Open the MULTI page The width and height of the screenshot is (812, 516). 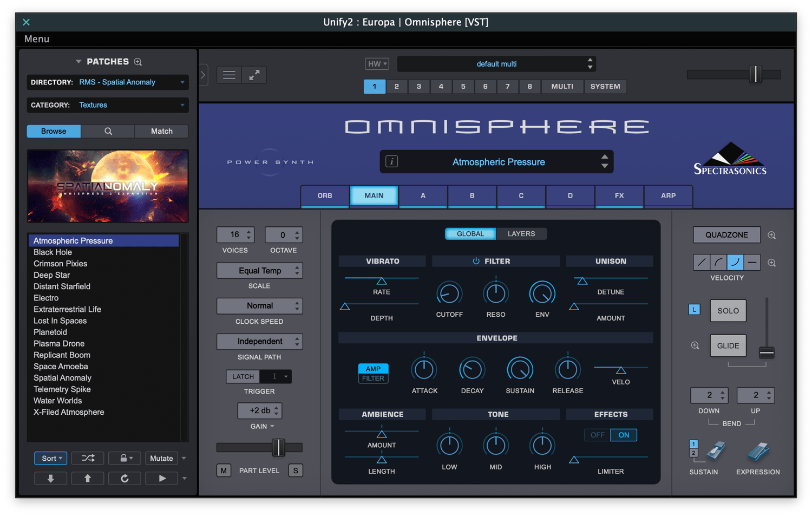(562, 87)
